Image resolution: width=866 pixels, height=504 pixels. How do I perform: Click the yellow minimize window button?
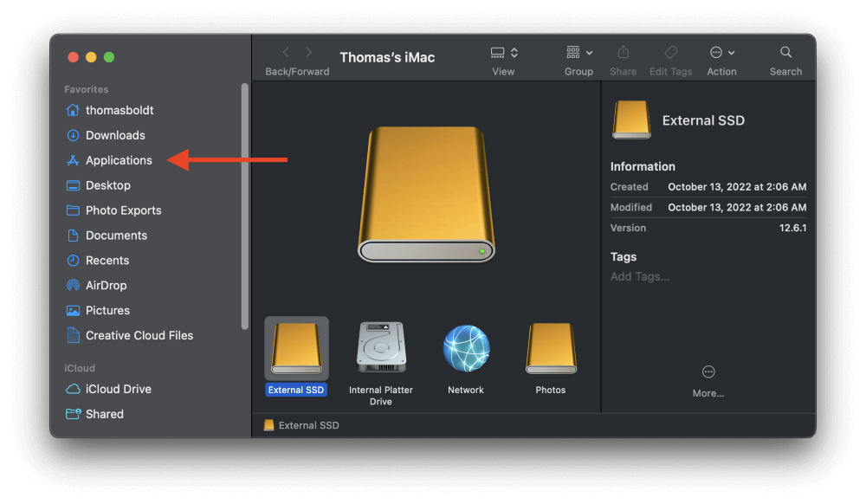click(x=91, y=57)
